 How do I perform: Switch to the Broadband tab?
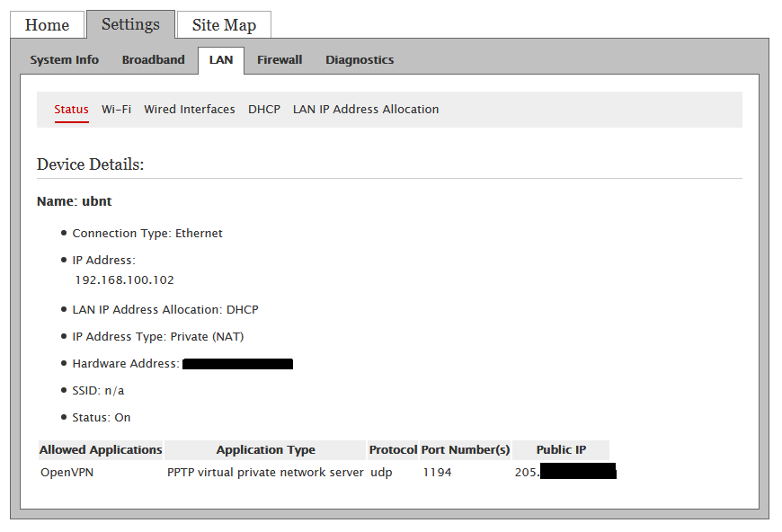(x=153, y=60)
